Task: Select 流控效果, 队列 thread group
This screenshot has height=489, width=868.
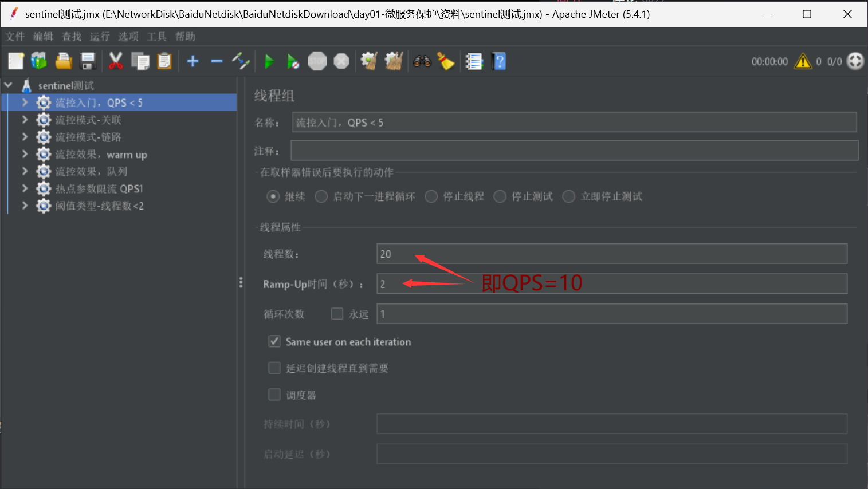Action: point(91,171)
